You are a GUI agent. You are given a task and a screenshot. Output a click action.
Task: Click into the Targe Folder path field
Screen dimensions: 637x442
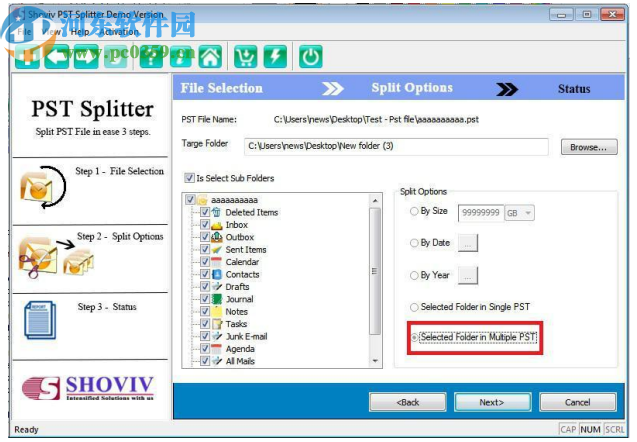396,146
